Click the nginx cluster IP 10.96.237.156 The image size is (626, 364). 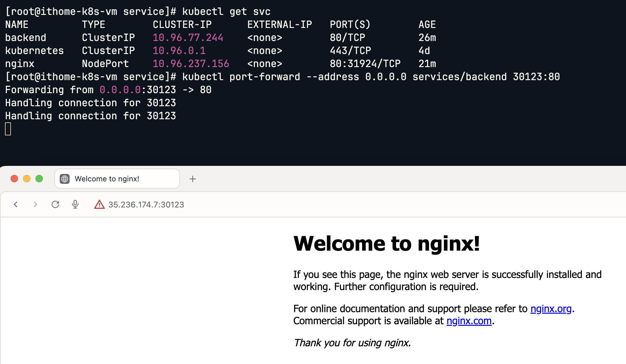tap(191, 64)
